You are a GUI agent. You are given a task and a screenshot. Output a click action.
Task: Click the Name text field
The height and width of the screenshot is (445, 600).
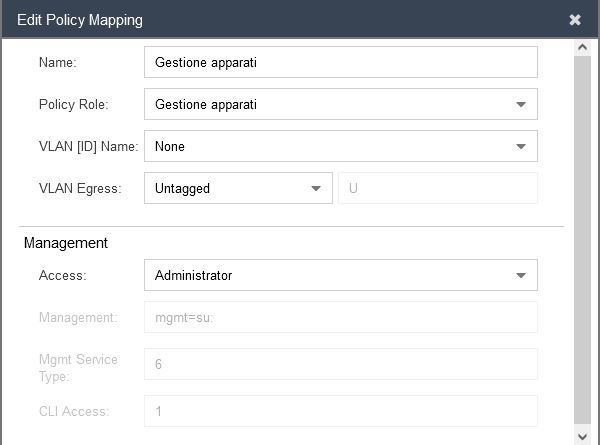tap(340, 62)
